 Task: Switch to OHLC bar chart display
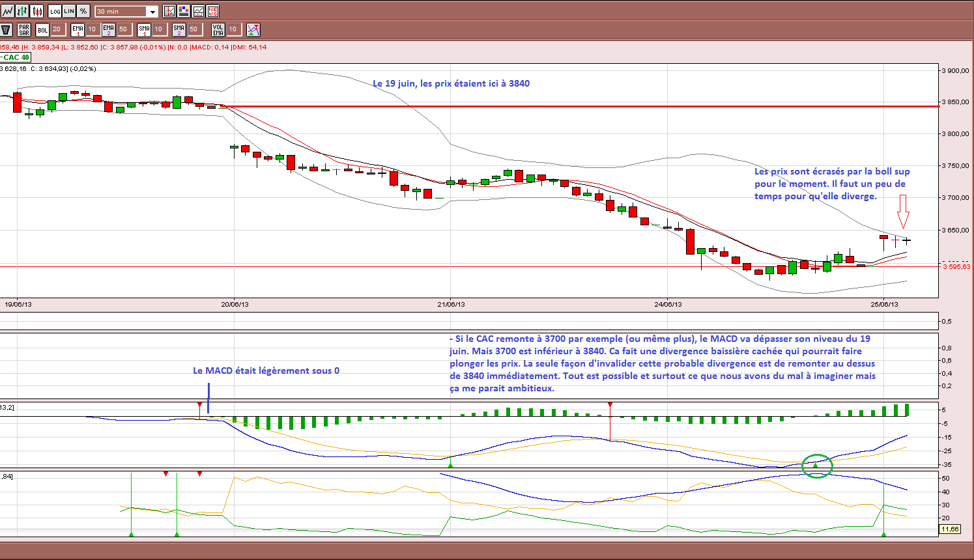22,11
